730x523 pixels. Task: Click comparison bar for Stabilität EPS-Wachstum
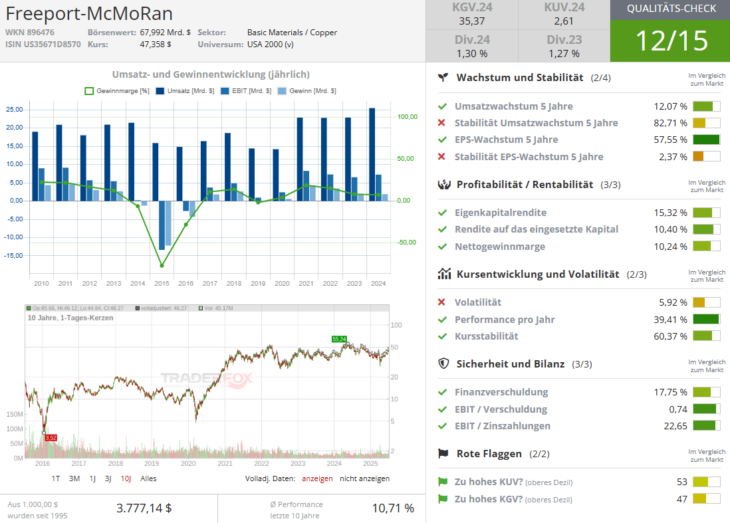pos(706,156)
